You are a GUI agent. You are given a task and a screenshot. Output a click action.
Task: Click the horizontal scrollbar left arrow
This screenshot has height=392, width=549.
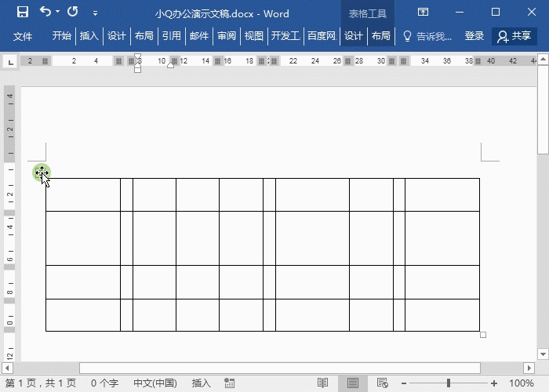7,368
